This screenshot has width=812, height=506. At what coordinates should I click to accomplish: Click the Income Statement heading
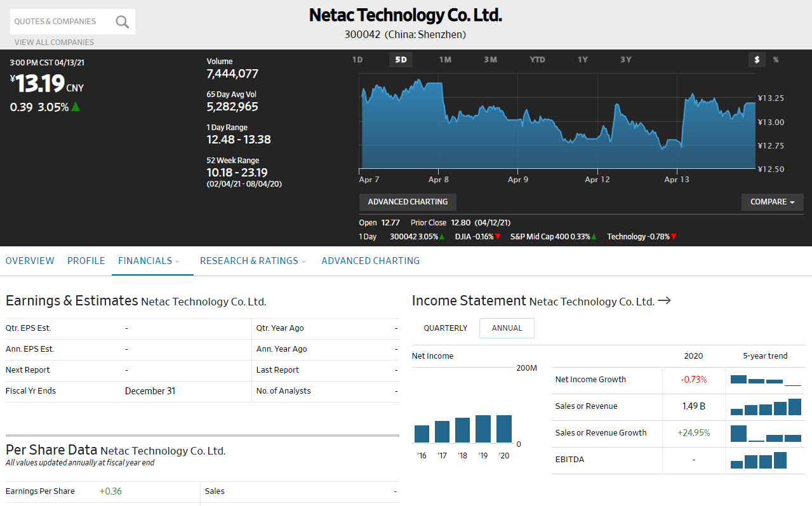[469, 300]
